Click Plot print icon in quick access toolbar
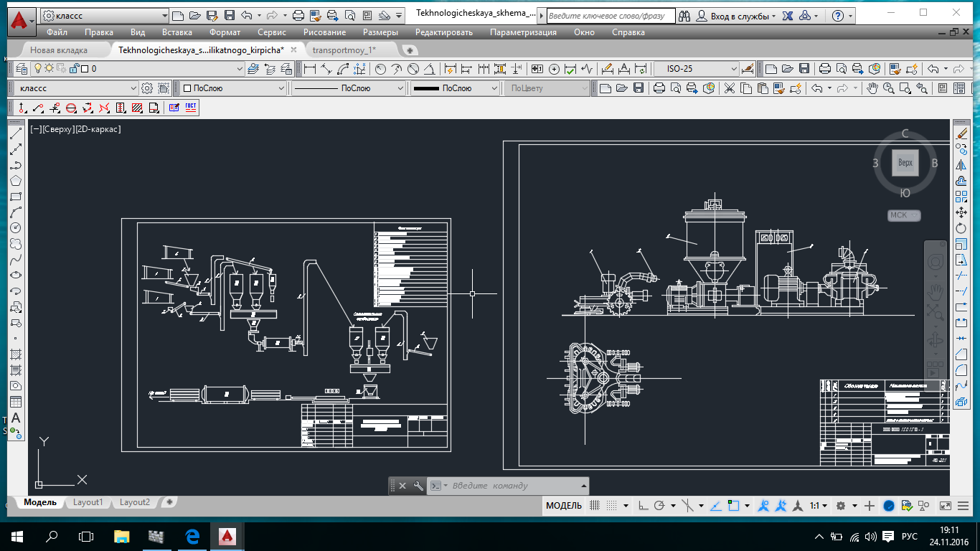The image size is (980, 551). tap(298, 15)
